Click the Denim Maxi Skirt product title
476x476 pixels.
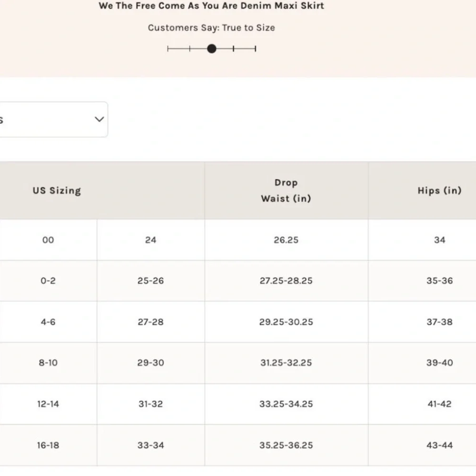point(211,5)
